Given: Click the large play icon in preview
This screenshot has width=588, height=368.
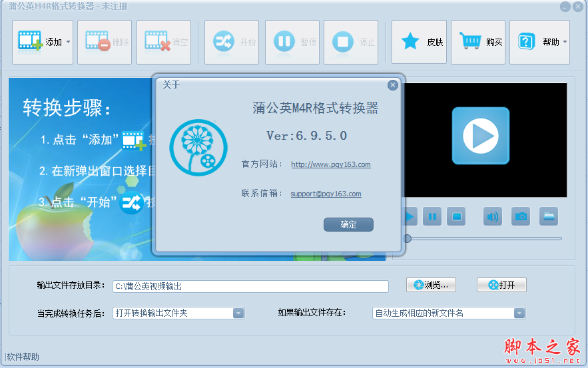Looking at the screenshot, I should pos(480,136).
